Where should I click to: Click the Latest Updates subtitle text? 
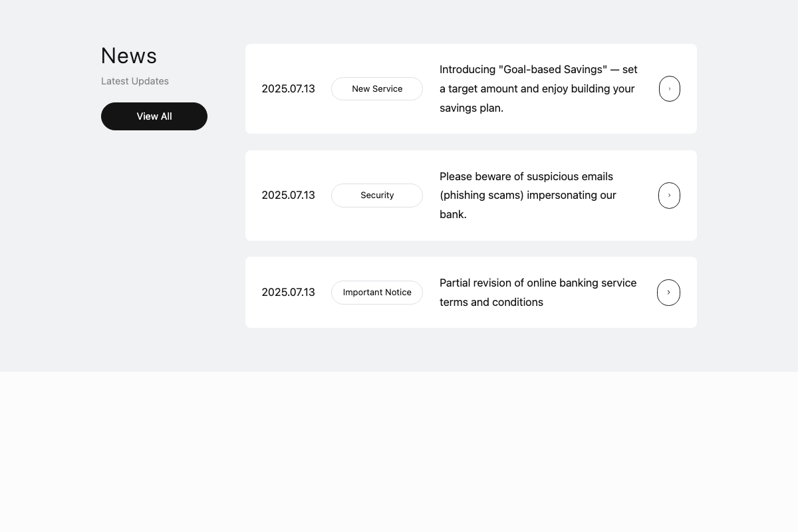(135, 81)
